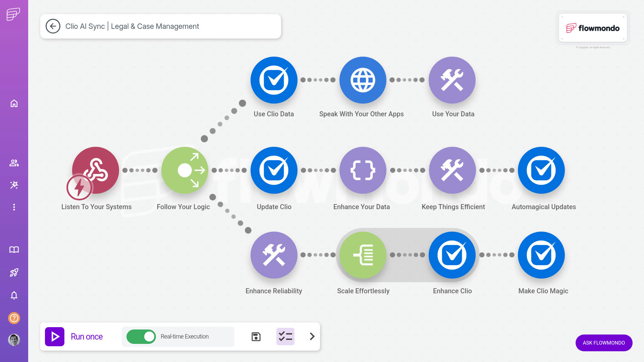Viewport: 644px width, 362px height.
Task: Toggle the checklist view button in toolbar
Action: 285,337
